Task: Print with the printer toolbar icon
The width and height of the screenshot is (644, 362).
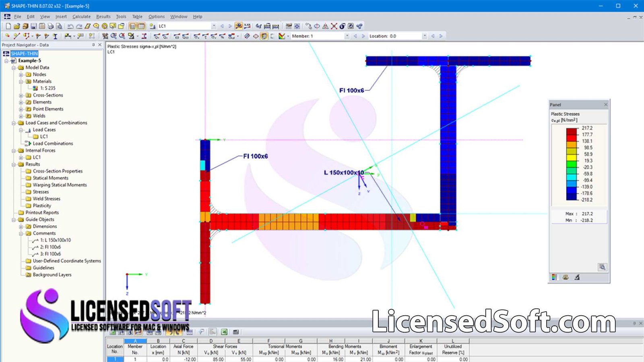Action: click(50, 26)
